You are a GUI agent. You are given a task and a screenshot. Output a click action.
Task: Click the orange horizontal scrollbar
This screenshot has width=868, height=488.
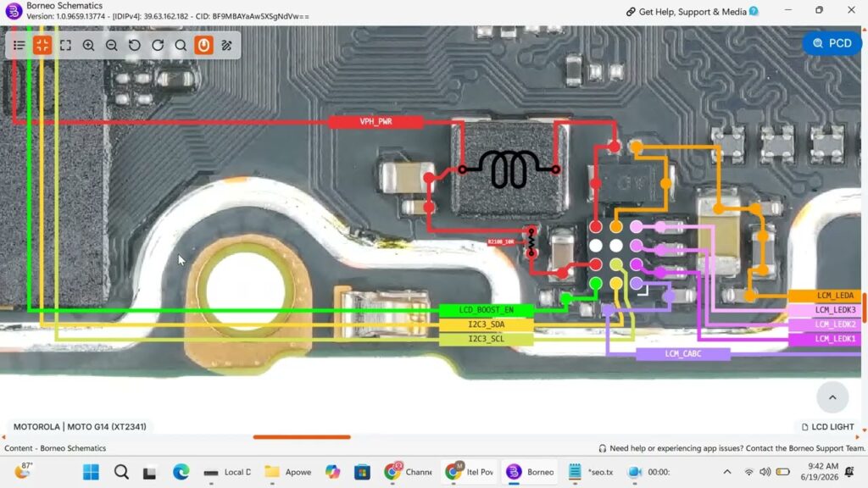click(x=302, y=436)
